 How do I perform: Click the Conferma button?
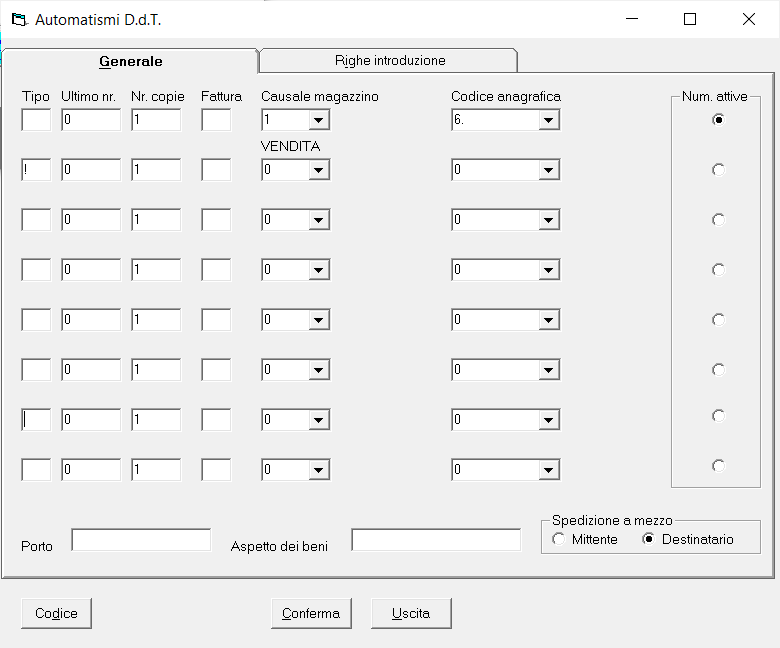[311, 613]
